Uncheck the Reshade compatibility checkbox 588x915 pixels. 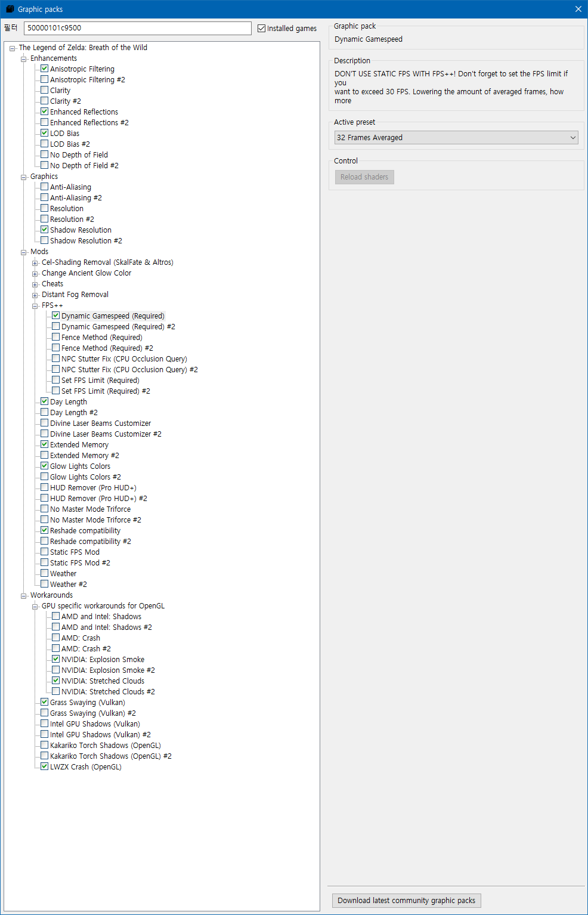(x=44, y=530)
